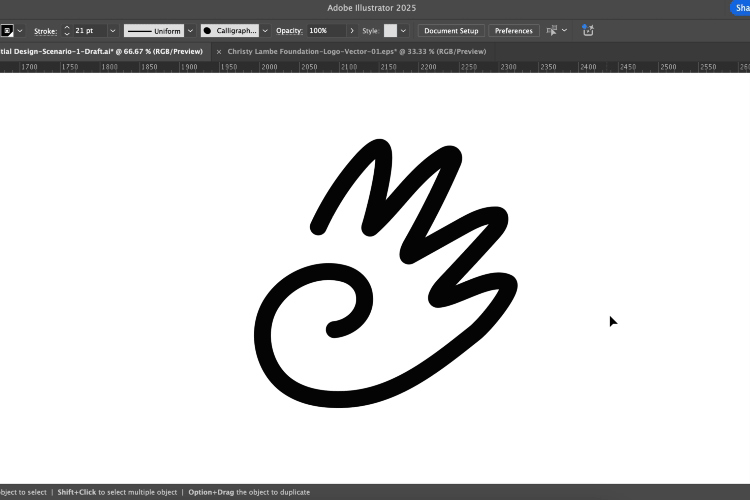Viewport: 750px width, 500px height.
Task: Click the generative recolor icon
Action: pos(588,30)
